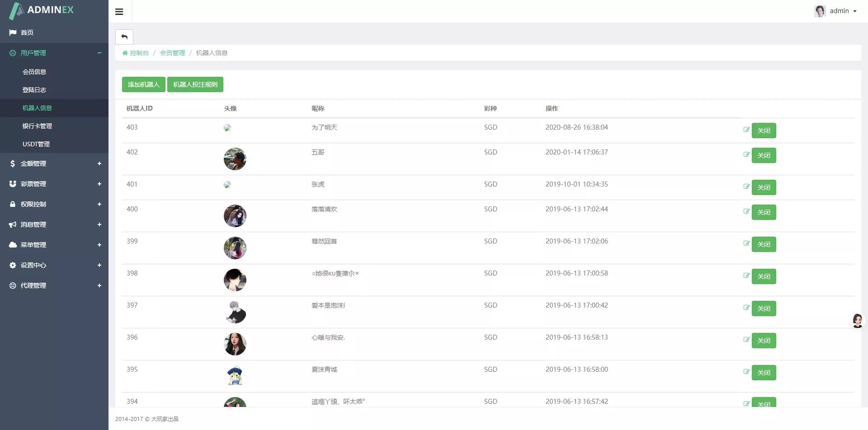The image size is (868, 430).
Task: Click the edit icon for robot 395
Action: tap(746, 372)
